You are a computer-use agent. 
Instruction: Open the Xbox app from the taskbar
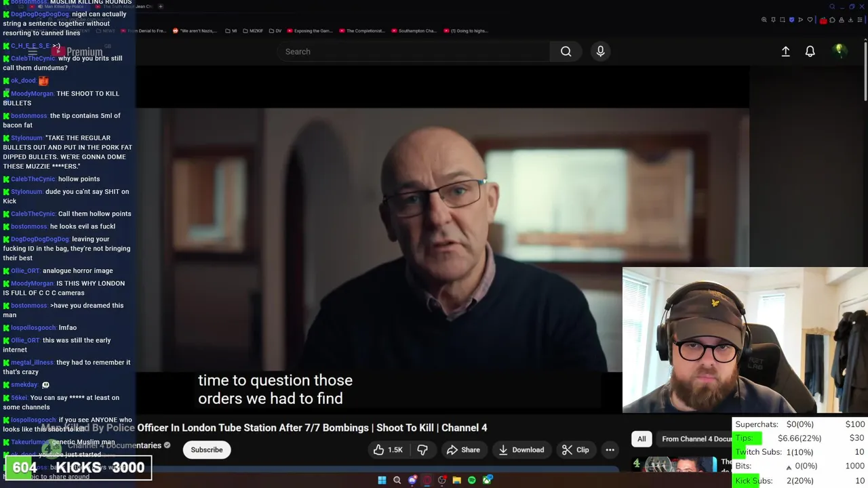(x=487, y=480)
